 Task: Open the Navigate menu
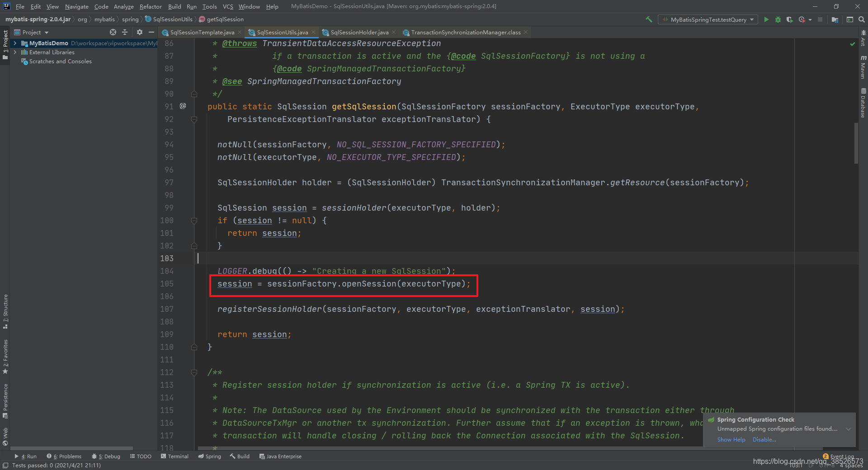[x=77, y=6]
